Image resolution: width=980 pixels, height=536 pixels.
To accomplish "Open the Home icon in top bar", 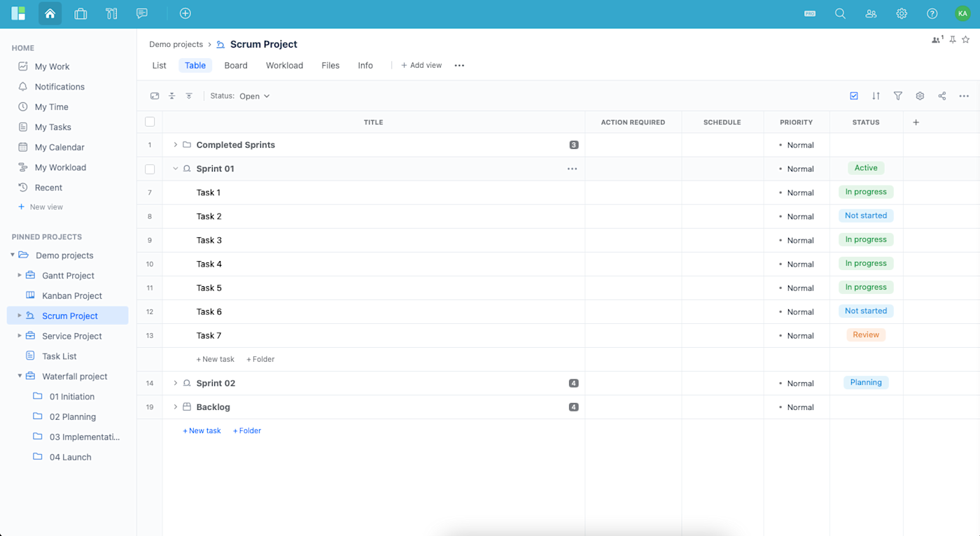I will [50, 13].
